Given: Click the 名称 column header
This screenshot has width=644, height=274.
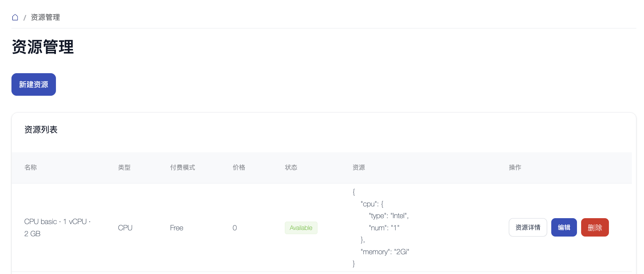Looking at the screenshot, I should click(31, 168).
